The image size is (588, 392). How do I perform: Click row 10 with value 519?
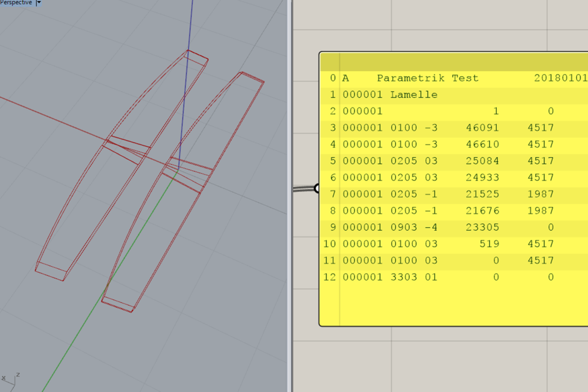pyautogui.click(x=447, y=243)
